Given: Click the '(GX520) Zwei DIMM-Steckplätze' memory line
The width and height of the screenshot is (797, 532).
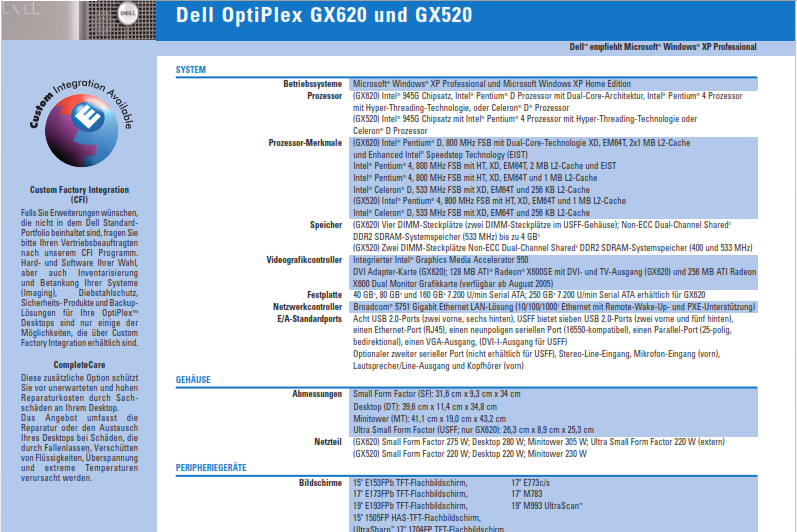Looking at the screenshot, I should [553, 248].
